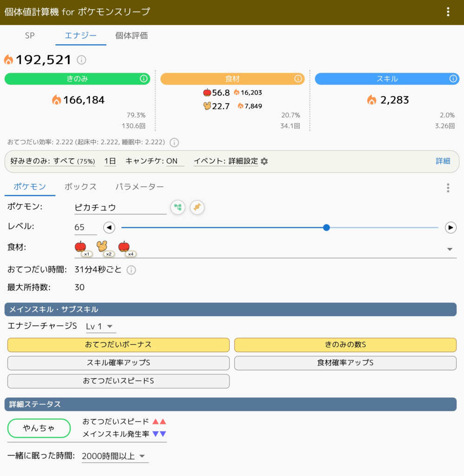Open 一緒に眠った時間 dropdown
Image resolution: width=464 pixels, height=476 pixels.
coord(115,456)
